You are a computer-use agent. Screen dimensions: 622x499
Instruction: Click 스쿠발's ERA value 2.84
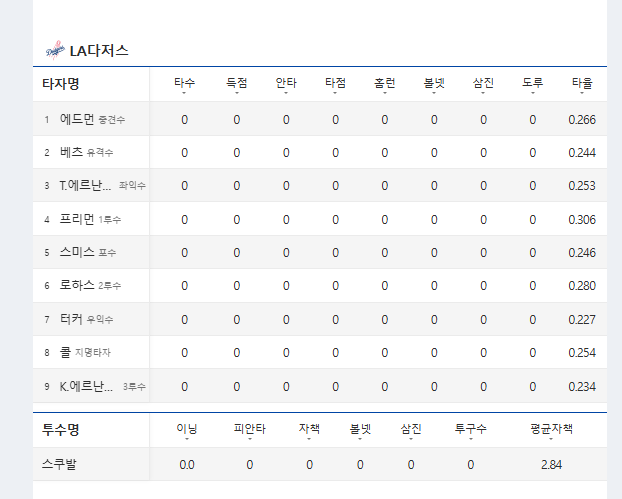551,464
